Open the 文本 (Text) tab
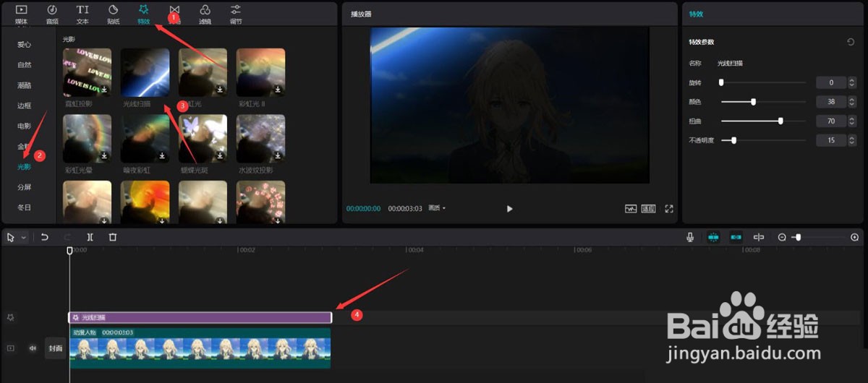The image size is (868, 383). pos(82,13)
